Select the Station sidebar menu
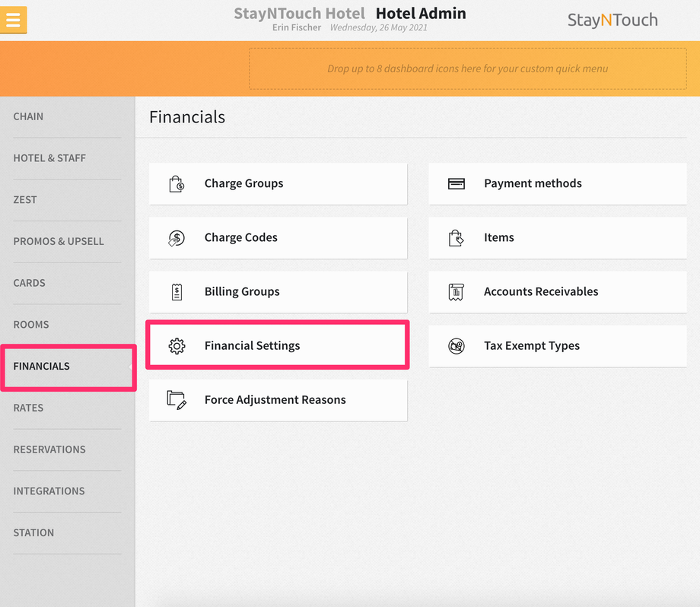The height and width of the screenshot is (607, 700). pyautogui.click(x=67, y=533)
